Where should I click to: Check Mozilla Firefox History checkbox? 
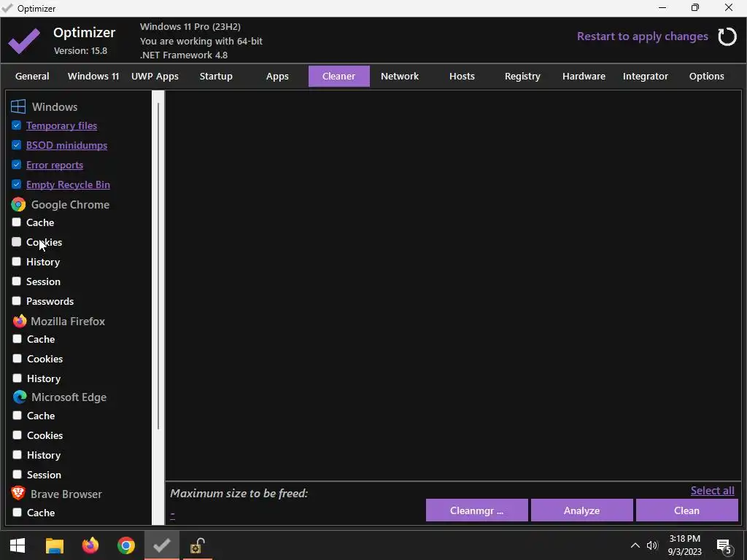(x=18, y=378)
